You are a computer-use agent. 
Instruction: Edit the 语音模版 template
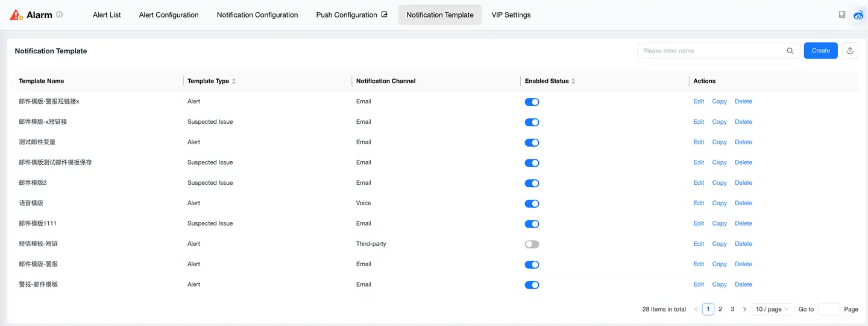699,203
